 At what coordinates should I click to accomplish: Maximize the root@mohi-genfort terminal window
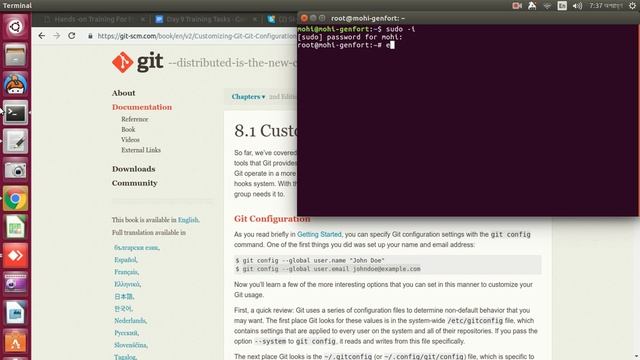tap(322, 18)
